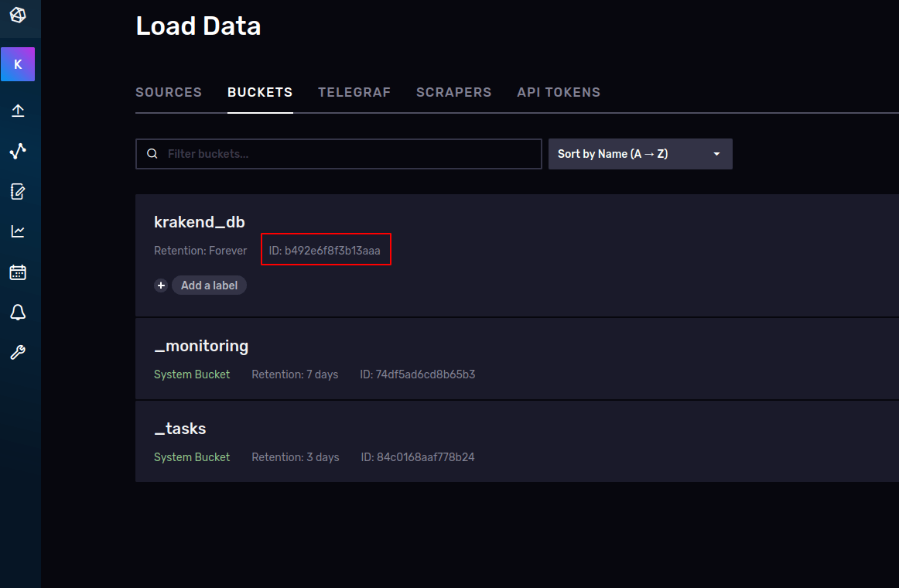This screenshot has width=899, height=588.
Task: Switch to the Telegraf tab
Action: [354, 92]
